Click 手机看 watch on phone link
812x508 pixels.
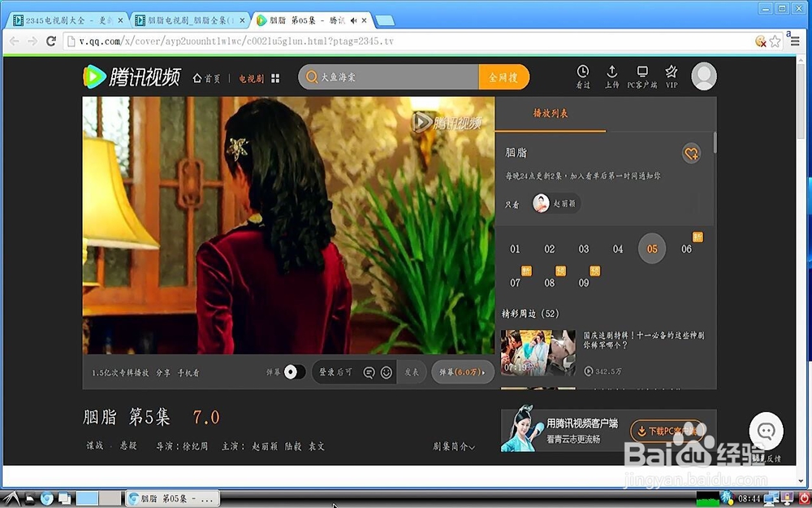[x=188, y=373]
